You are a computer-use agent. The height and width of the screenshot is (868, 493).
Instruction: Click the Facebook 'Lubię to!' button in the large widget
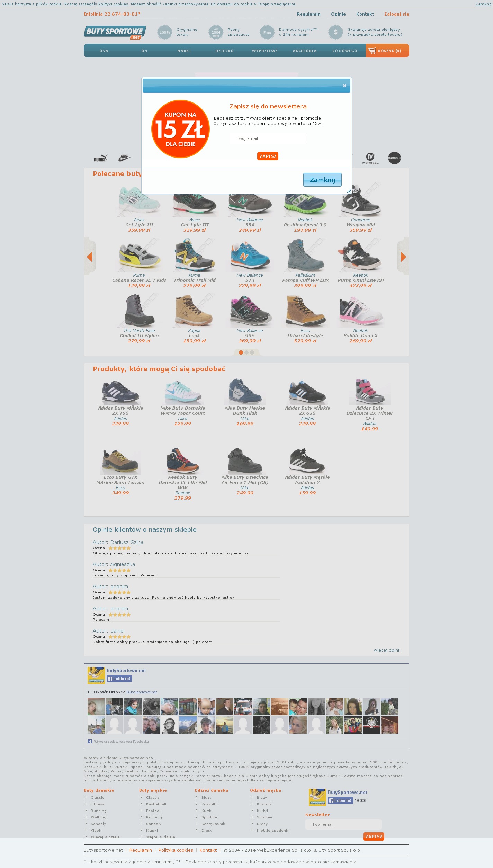pyautogui.click(x=119, y=679)
